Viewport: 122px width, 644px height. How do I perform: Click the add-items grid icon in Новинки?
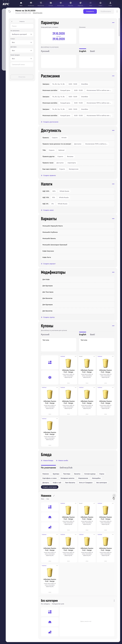[x=50, y=507]
